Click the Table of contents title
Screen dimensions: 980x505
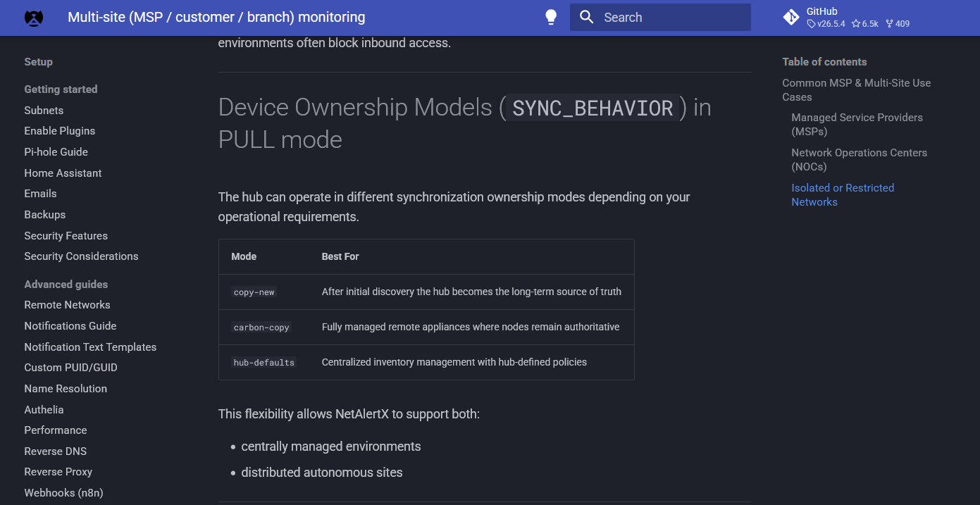pos(824,62)
